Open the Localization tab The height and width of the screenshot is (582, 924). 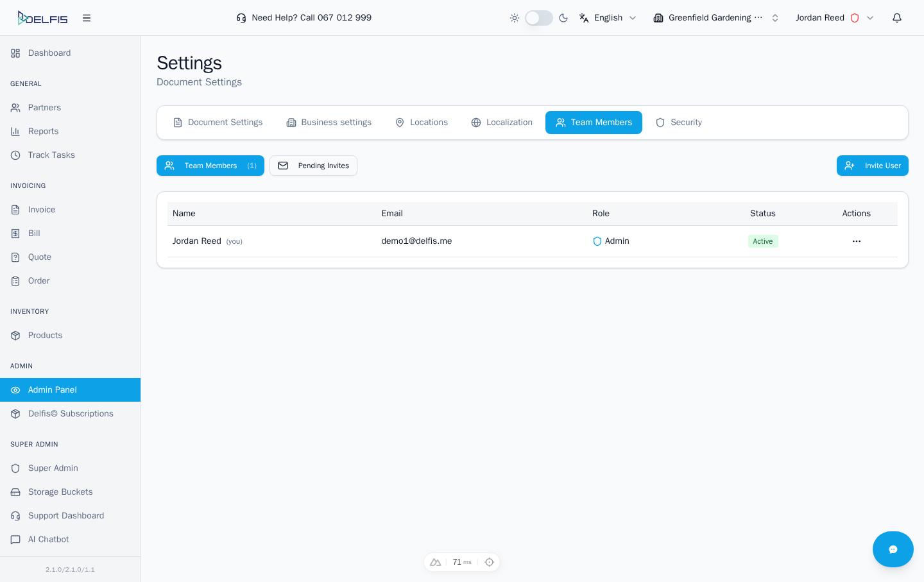tap(502, 123)
